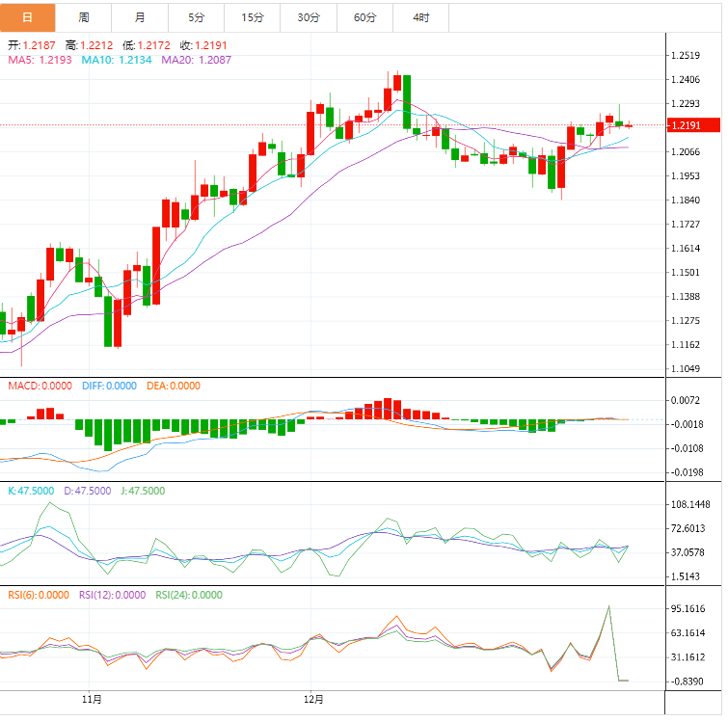Click the RSI(24) indicator label

(188, 595)
